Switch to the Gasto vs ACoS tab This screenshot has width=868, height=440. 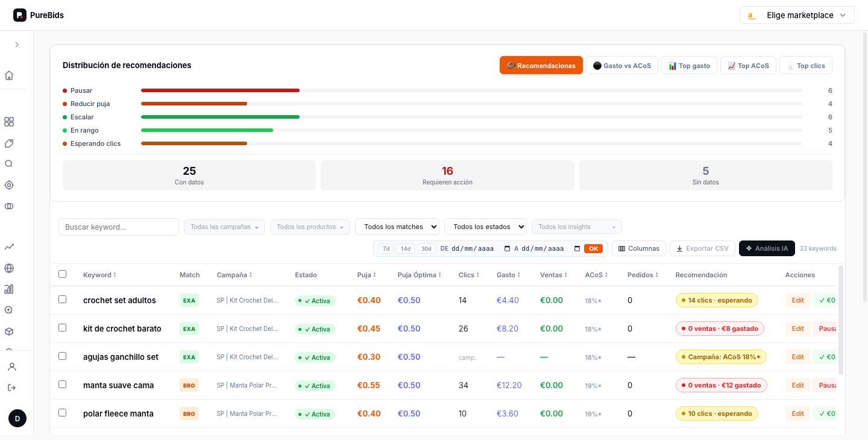(x=622, y=65)
